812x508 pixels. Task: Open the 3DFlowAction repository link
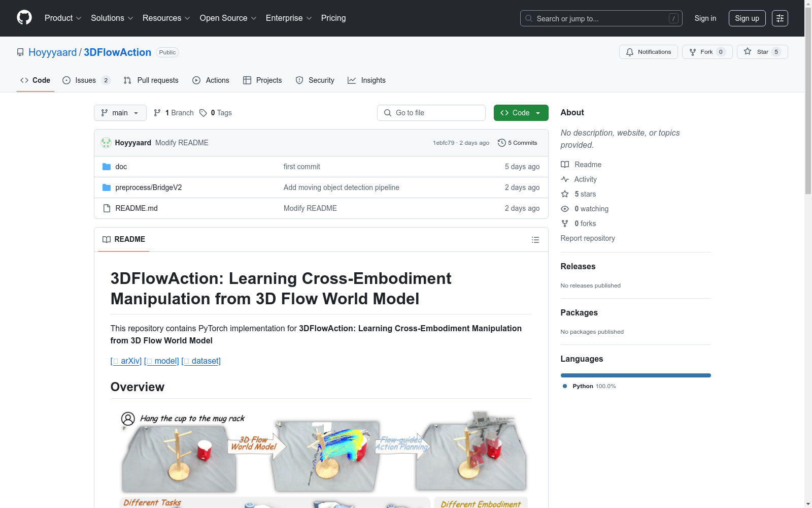pos(118,52)
